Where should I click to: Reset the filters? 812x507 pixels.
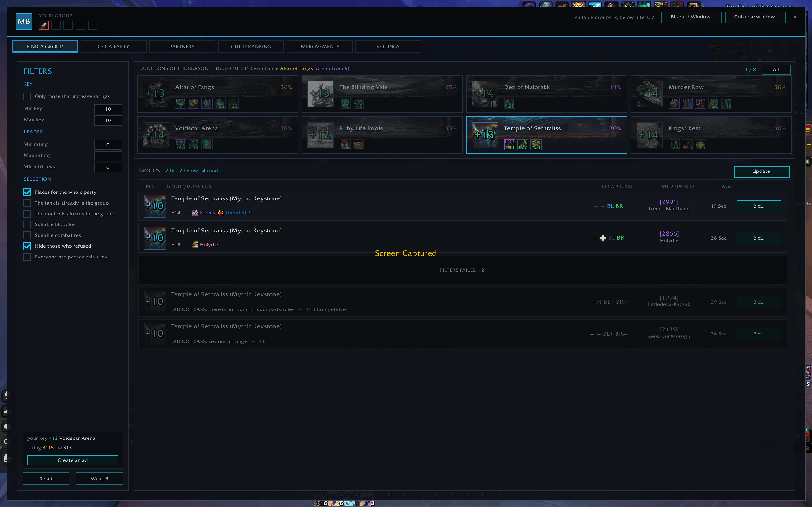pos(46,478)
